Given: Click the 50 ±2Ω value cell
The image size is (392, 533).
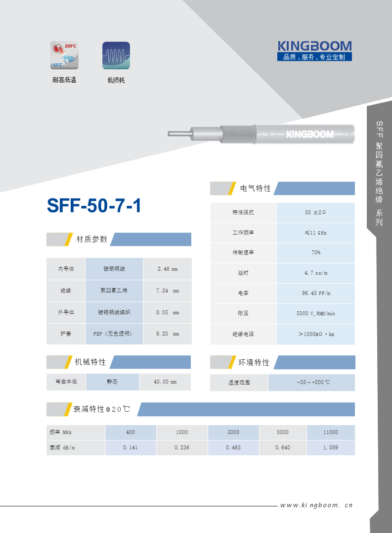Looking at the screenshot, I should coord(316,212).
